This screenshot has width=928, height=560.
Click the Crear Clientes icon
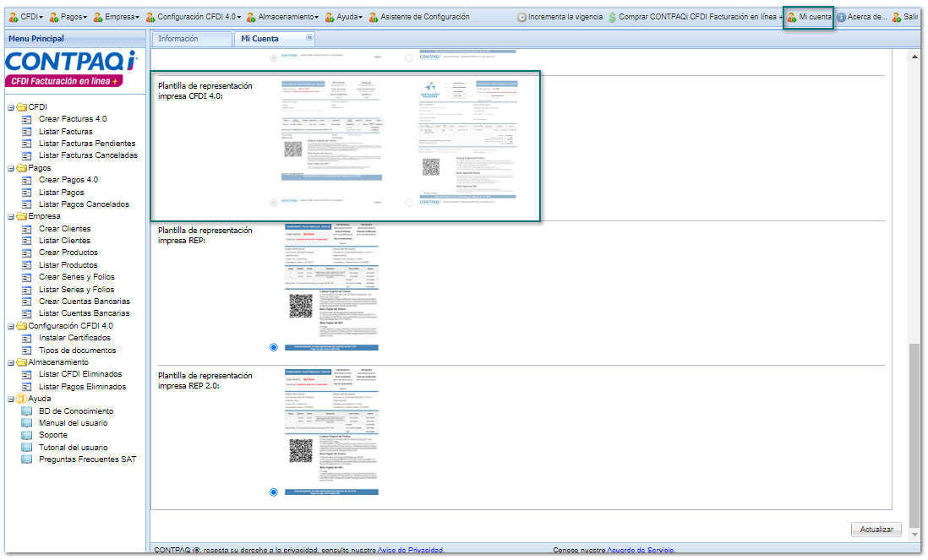click(x=27, y=230)
